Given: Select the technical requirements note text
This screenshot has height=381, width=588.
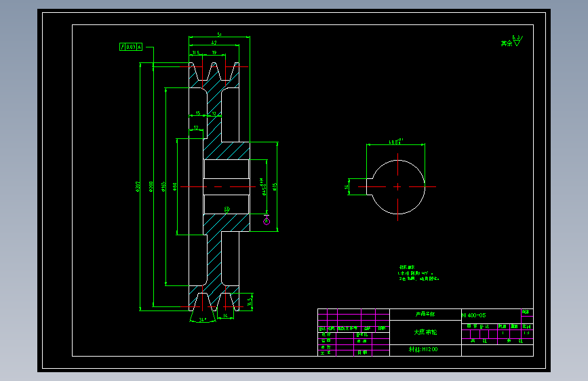Looking at the screenshot, I should [x=418, y=273].
